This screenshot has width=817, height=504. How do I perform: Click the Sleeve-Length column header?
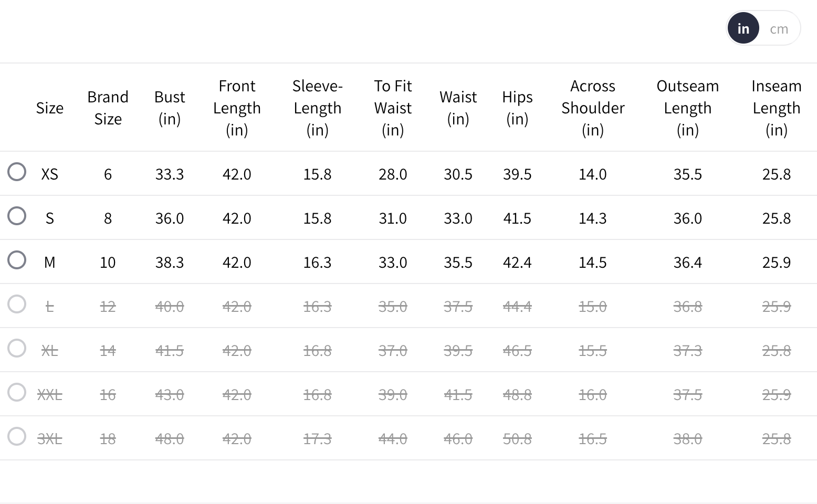pos(317,108)
